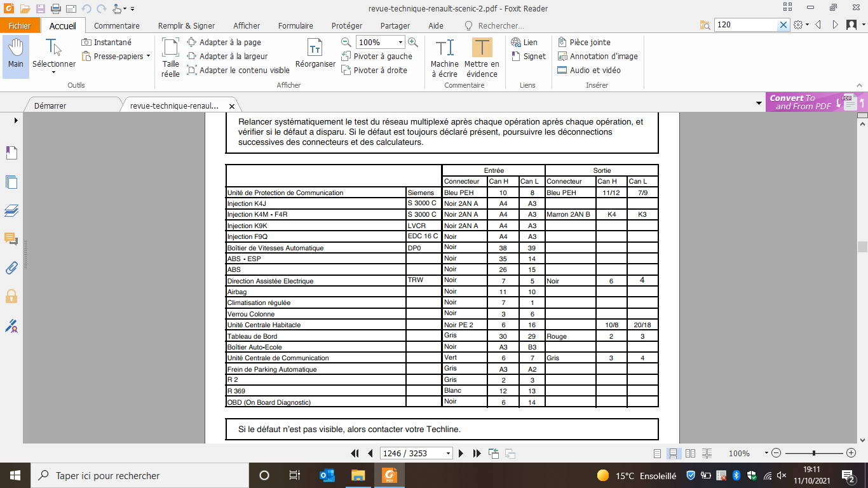Switch to the Commentaire ribbon tab
Viewport: 868px width, 488px height.
(117, 26)
